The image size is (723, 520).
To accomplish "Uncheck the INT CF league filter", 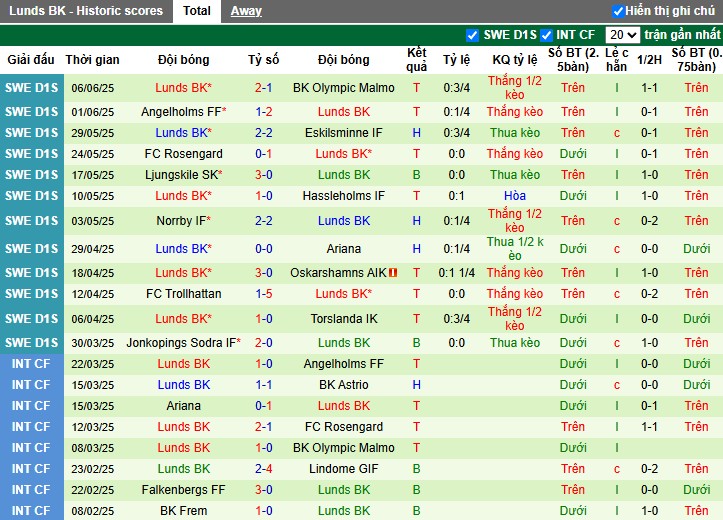I will coord(546,35).
